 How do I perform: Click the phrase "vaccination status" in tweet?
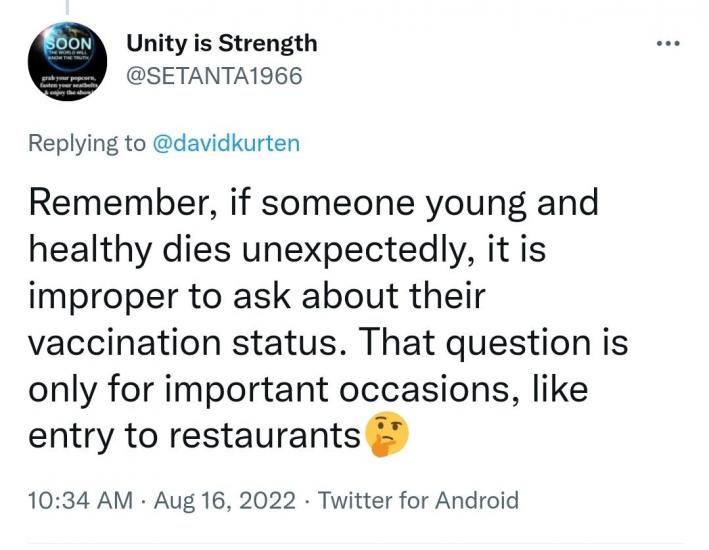coord(191,342)
